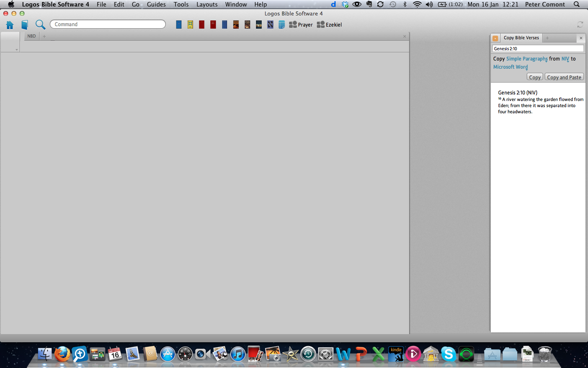
Task: Open the Window menu
Action: pos(236,4)
